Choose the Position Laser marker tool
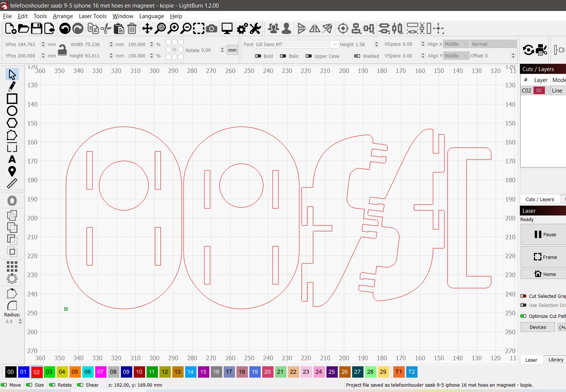 click(12, 171)
